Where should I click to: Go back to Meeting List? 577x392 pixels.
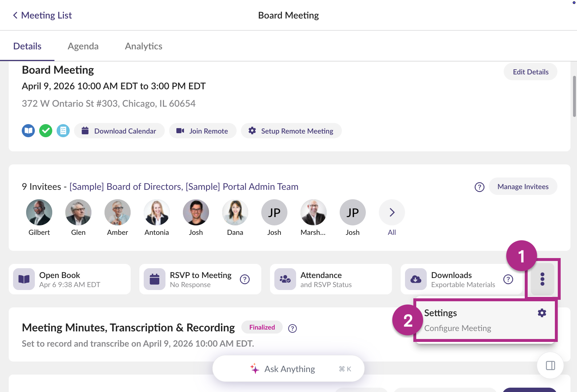(42, 15)
